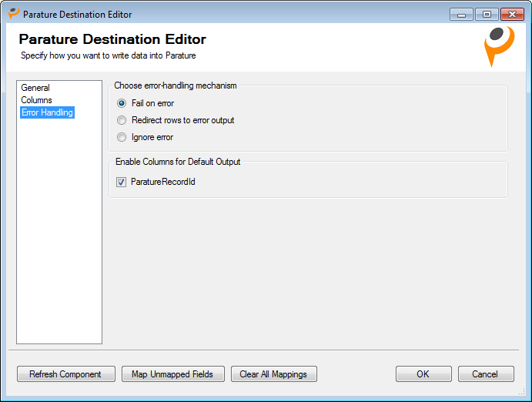
Task: Click the Parature icon in title bar
Action: pos(14,14)
